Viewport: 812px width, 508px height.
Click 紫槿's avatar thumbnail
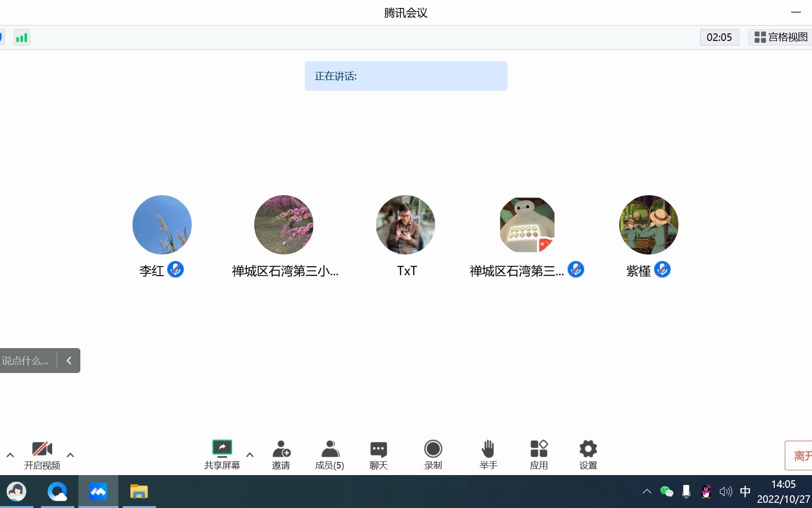(649, 225)
